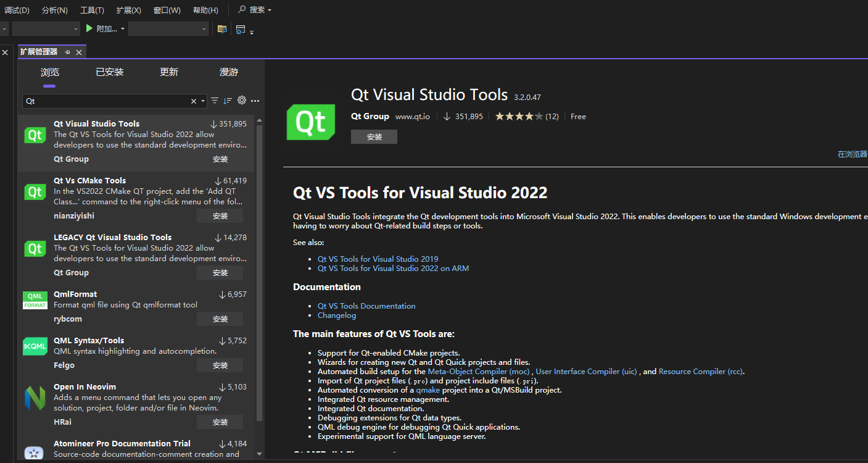Open the Meta-Object Compiler (moc) link

click(479, 372)
